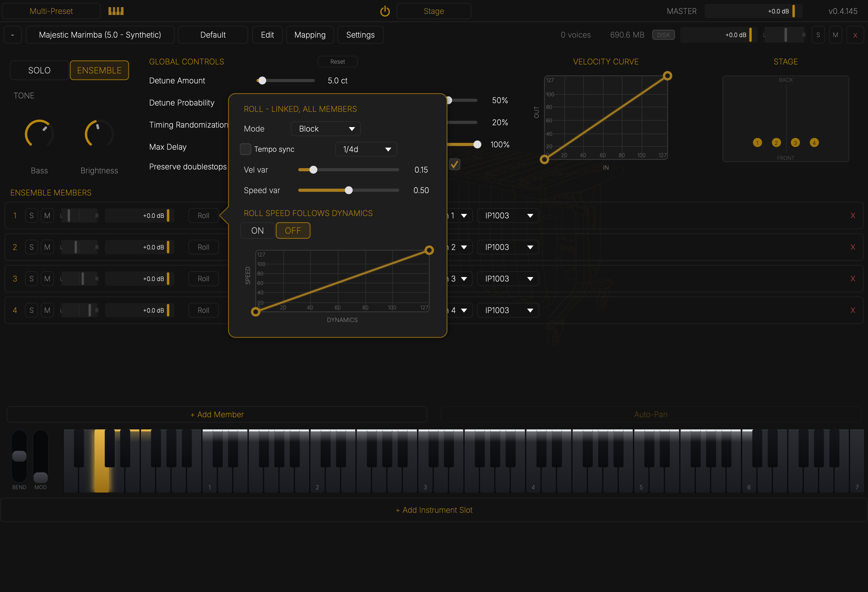Click the bottom-left point of the speed/dynamics curve
This screenshot has height=592, width=868.
255,312
